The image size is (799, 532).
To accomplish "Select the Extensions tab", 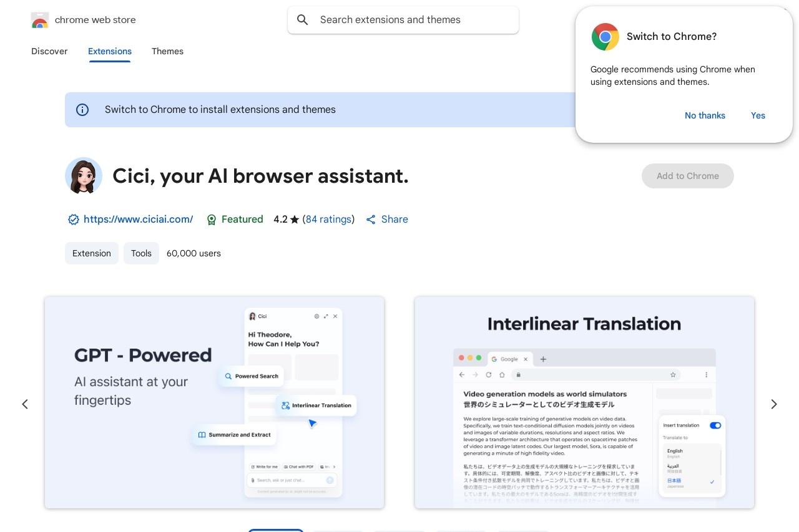I will coord(110,51).
